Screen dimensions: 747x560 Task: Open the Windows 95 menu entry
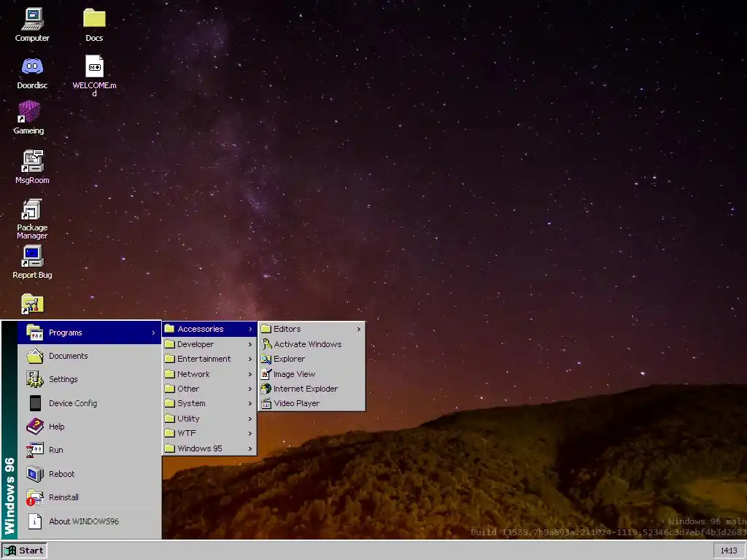tap(209, 448)
